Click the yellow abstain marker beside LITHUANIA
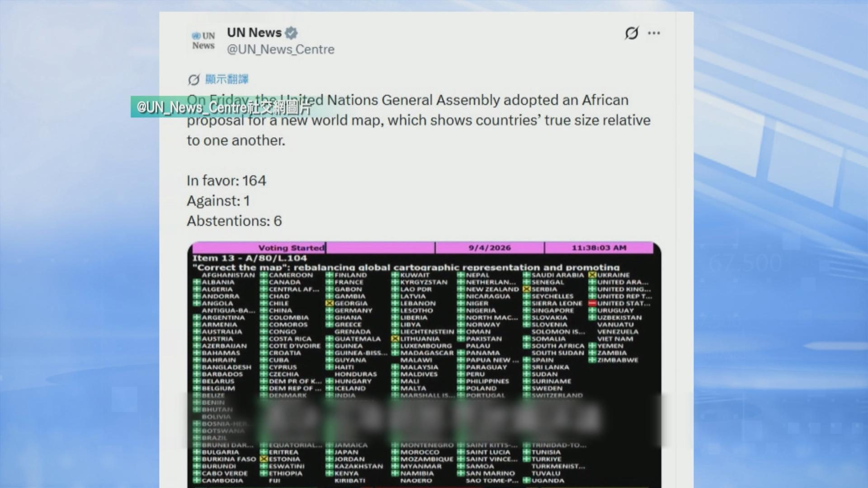This screenshot has width=868, height=488. click(395, 339)
